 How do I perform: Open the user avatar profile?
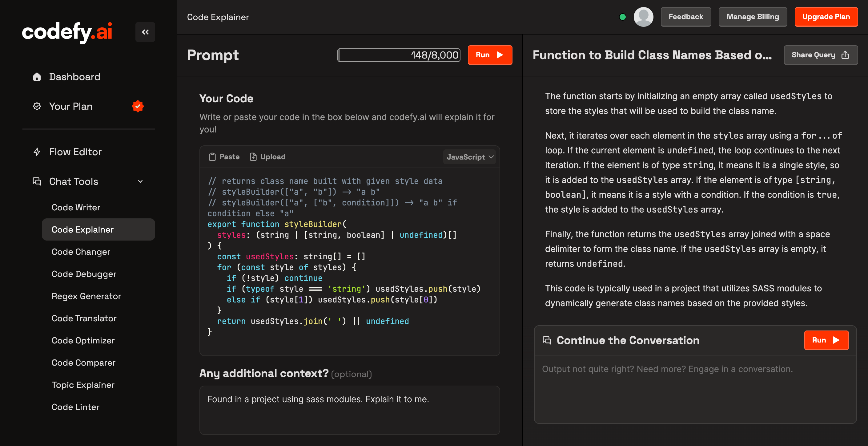point(643,17)
